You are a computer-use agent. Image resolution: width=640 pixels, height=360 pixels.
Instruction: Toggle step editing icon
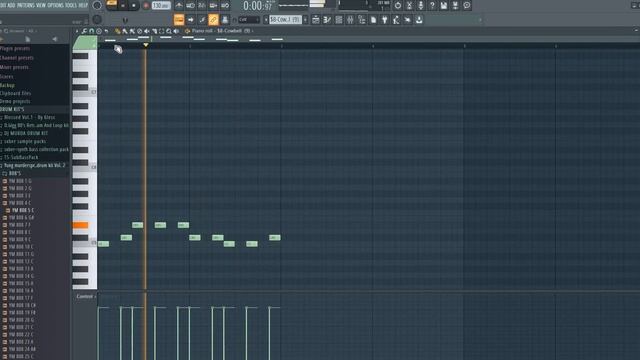click(202, 20)
